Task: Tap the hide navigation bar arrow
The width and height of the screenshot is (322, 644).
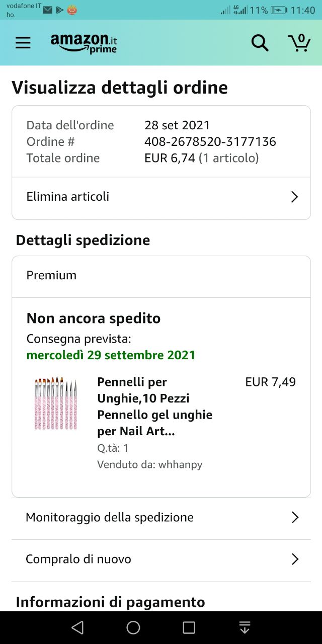Action: pyautogui.click(x=245, y=627)
